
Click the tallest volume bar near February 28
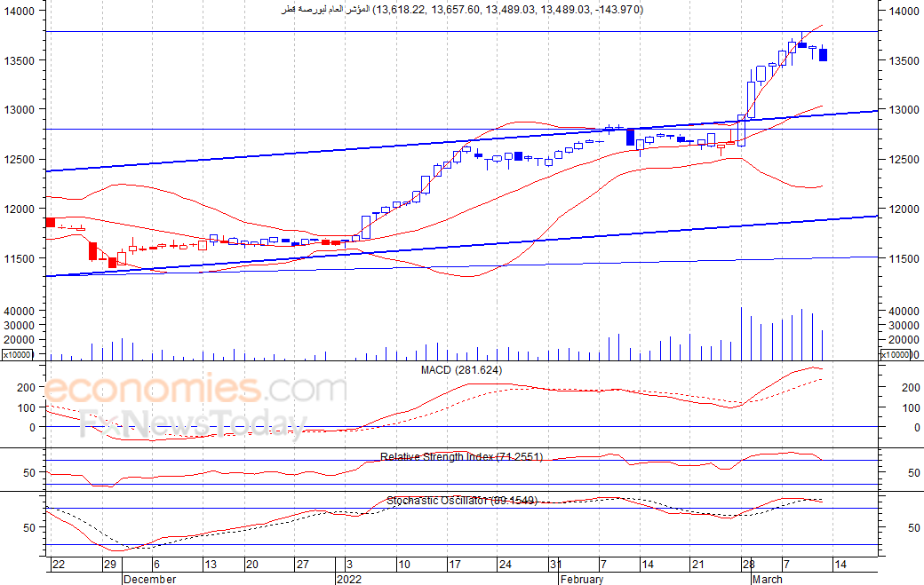point(741,334)
